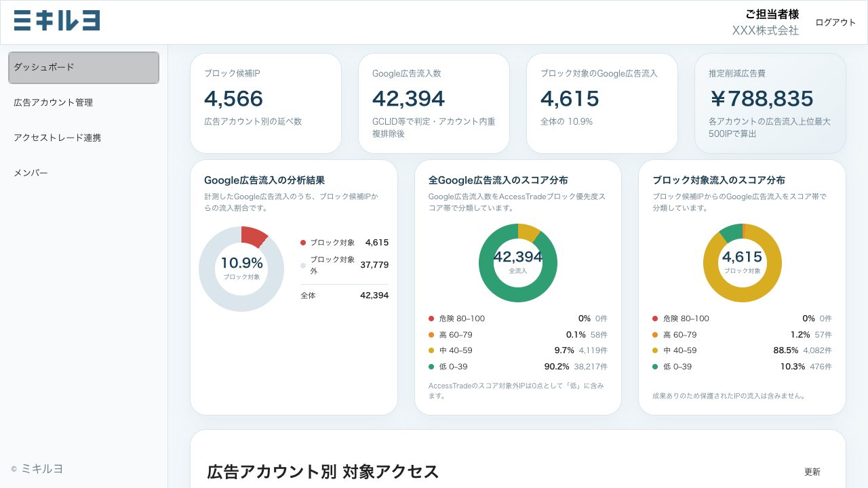
Task: Click the ¥788,835 estimated savings value
Action: [761, 99]
